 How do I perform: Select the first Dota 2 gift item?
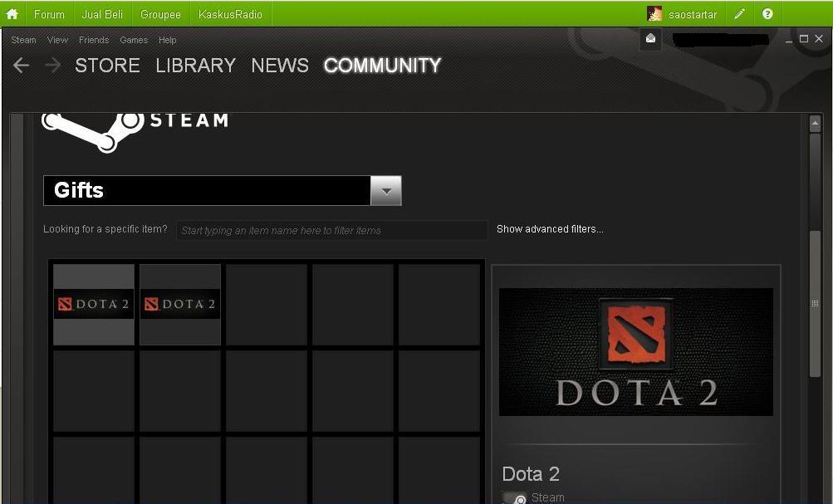[x=94, y=305]
